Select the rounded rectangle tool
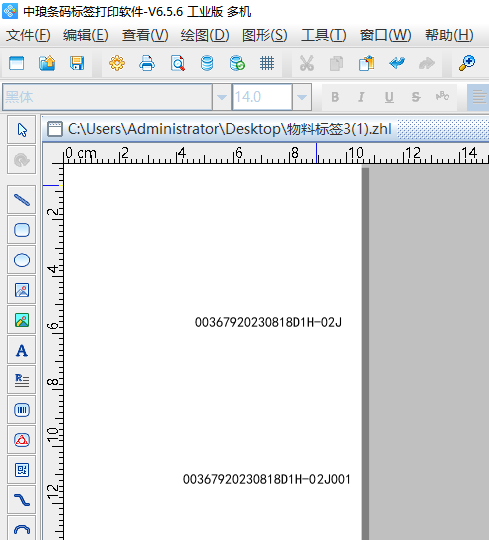This screenshot has width=489, height=540. pyautogui.click(x=22, y=230)
